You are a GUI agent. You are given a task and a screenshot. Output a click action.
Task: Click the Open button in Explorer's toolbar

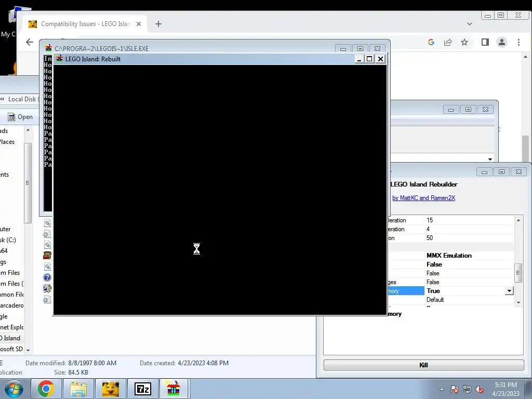coord(20,117)
